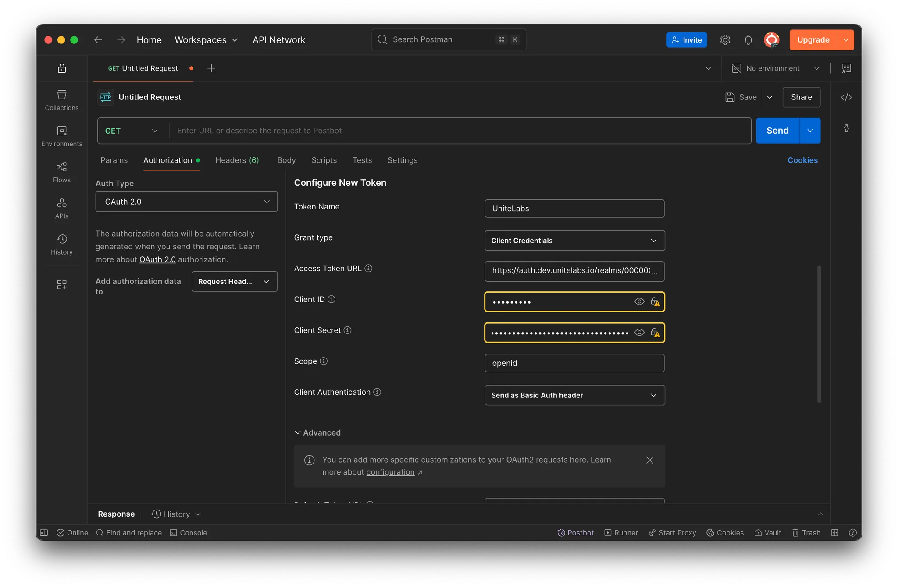Click the workspace lock icon

pos(62,68)
